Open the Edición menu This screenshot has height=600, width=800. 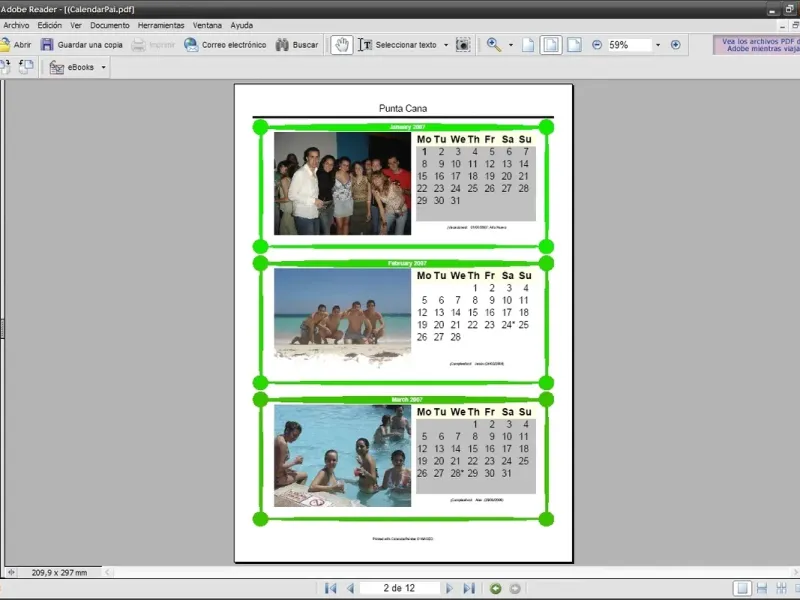(x=49, y=25)
